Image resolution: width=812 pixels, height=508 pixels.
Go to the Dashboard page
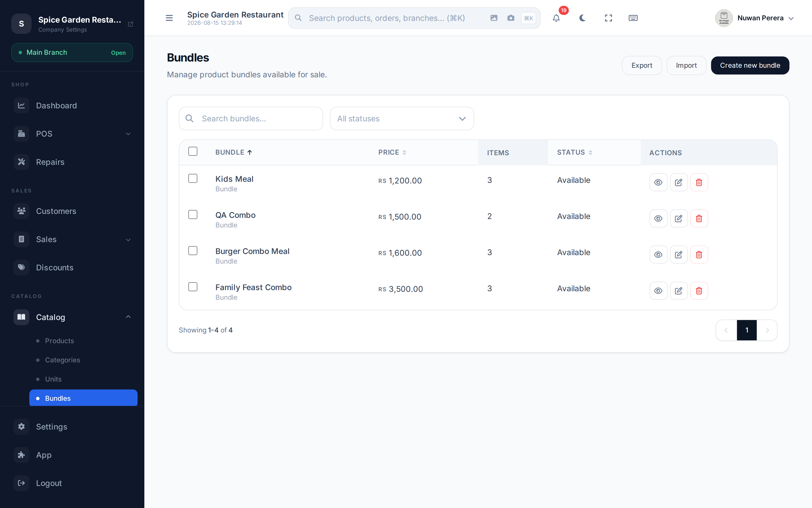72,106
